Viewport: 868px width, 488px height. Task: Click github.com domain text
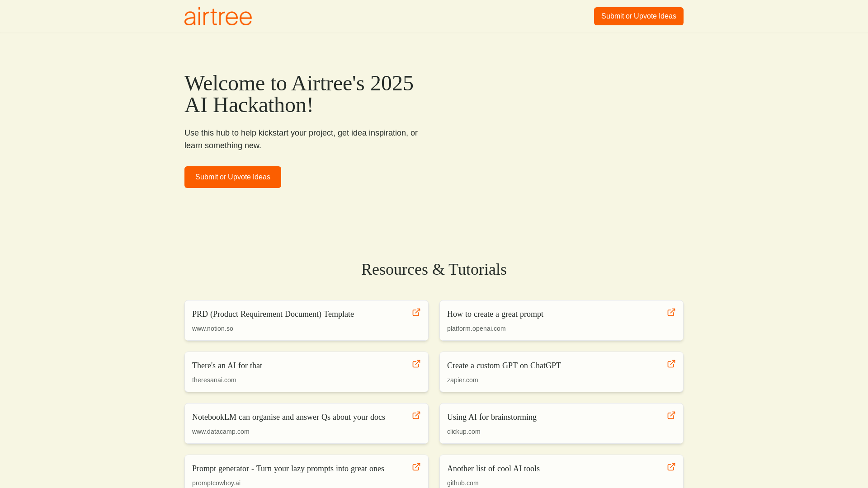click(x=463, y=483)
